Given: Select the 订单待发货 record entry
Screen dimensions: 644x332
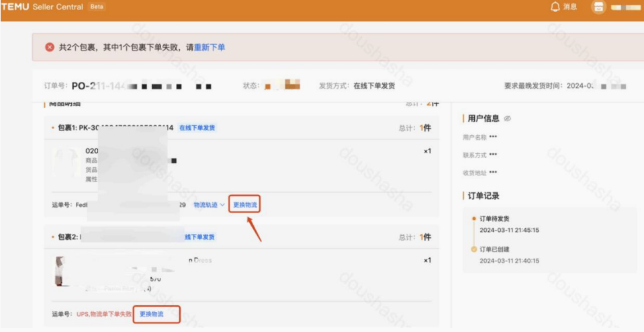Looking at the screenshot, I should point(494,218).
